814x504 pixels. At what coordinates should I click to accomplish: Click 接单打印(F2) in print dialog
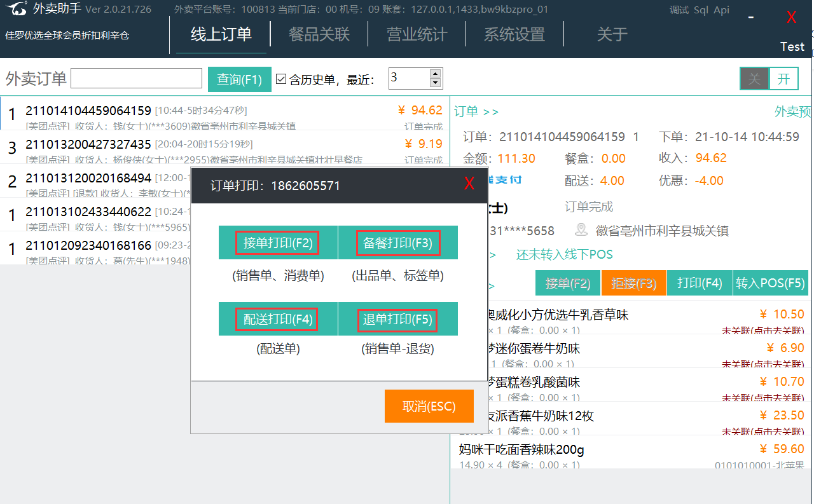coord(277,243)
